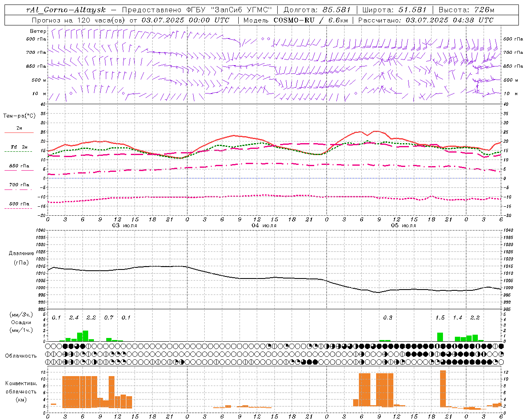Click the Конвективн. облачность (км) label
525x420 pixels.
[x=21, y=391]
